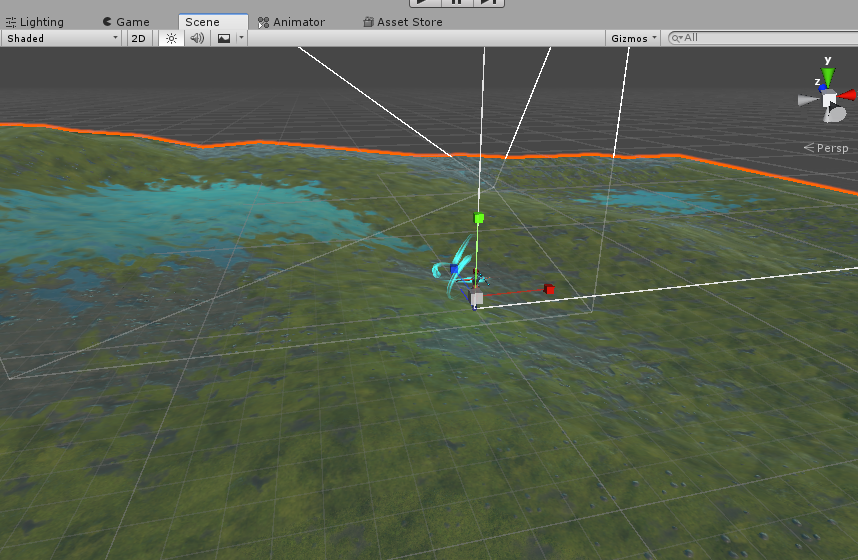Open the Animator tab
Viewport: 858px width, 560px height.
291,22
